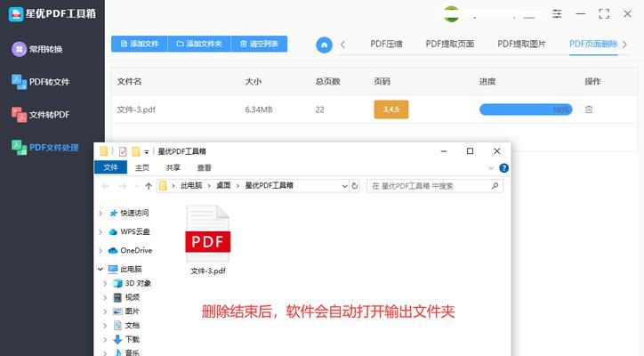
Task: Click the Explorer forward arrow
Action: click(x=123, y=186)
